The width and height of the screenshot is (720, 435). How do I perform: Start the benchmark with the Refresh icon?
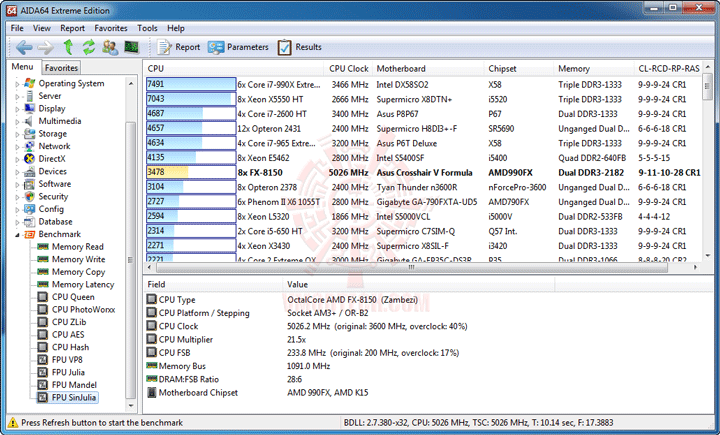89,47
